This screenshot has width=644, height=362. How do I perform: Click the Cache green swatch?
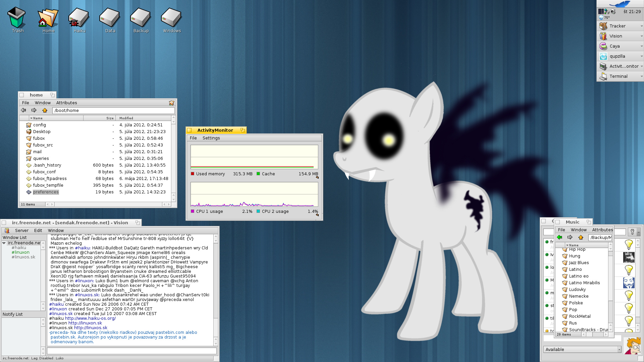pos(258,174)
